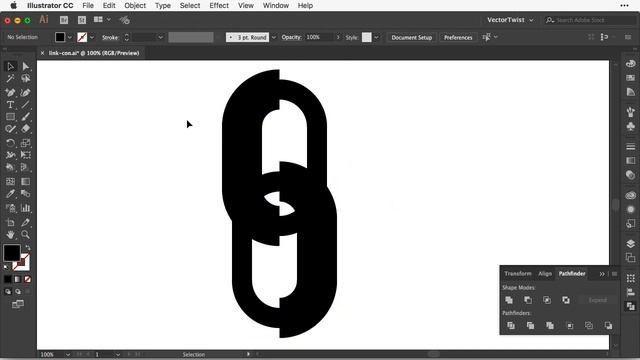Click Intersect shape mode in Pathfinder

[x=547, y=300]
